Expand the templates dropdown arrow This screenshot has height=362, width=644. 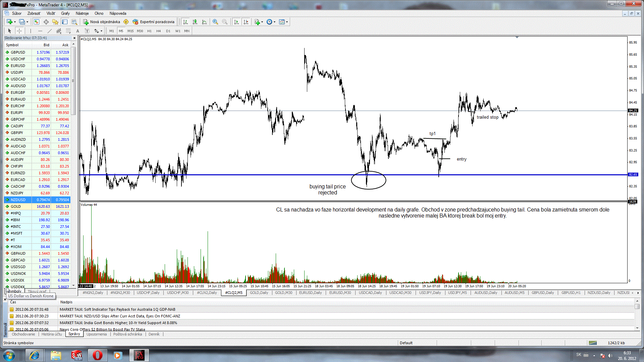[x=287, y=22]
